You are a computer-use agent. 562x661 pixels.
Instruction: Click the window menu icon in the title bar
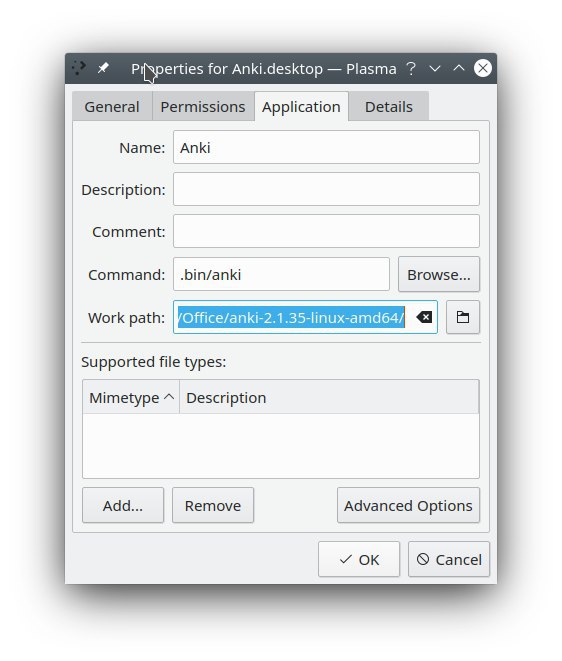[78, 68]
